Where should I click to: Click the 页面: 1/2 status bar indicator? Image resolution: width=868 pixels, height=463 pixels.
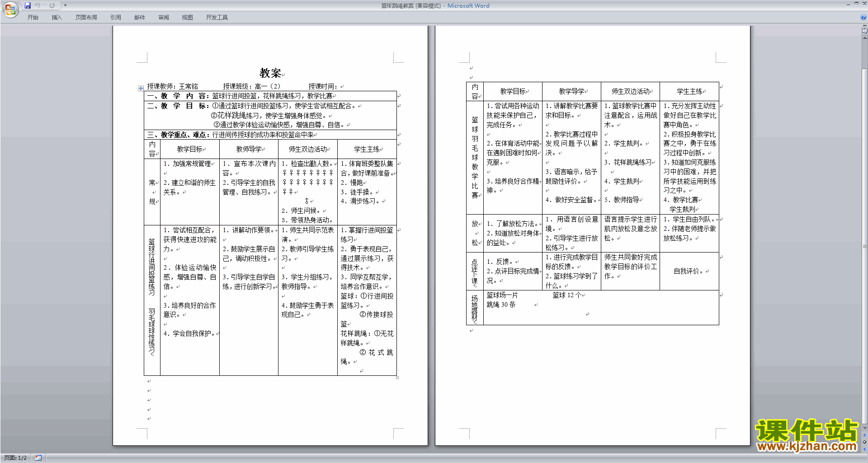tap(15, 458)
